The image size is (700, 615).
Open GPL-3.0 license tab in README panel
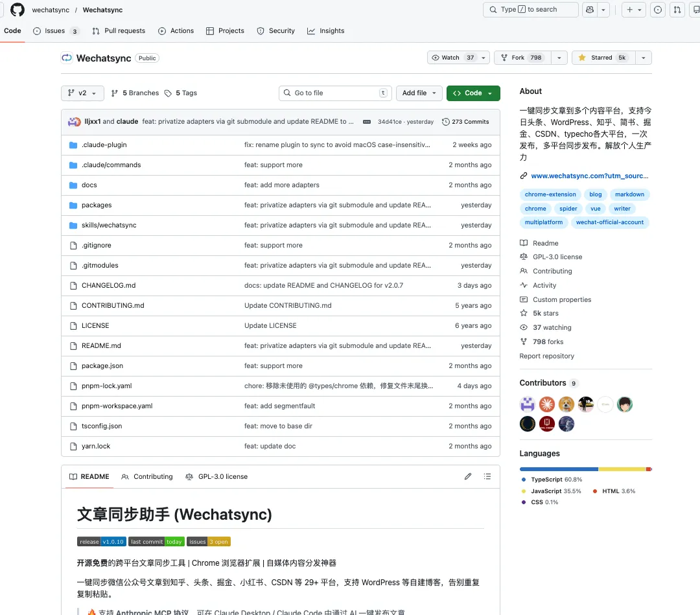(x=216, y=476)
